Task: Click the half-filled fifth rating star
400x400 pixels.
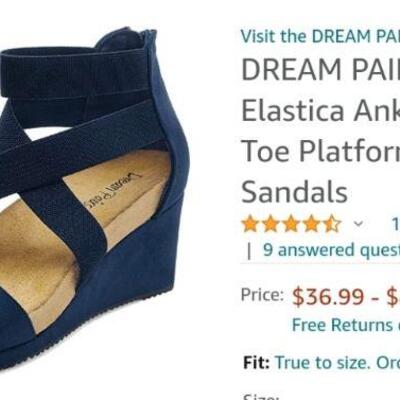Action: pyautogui.click(x=332, y=224)
